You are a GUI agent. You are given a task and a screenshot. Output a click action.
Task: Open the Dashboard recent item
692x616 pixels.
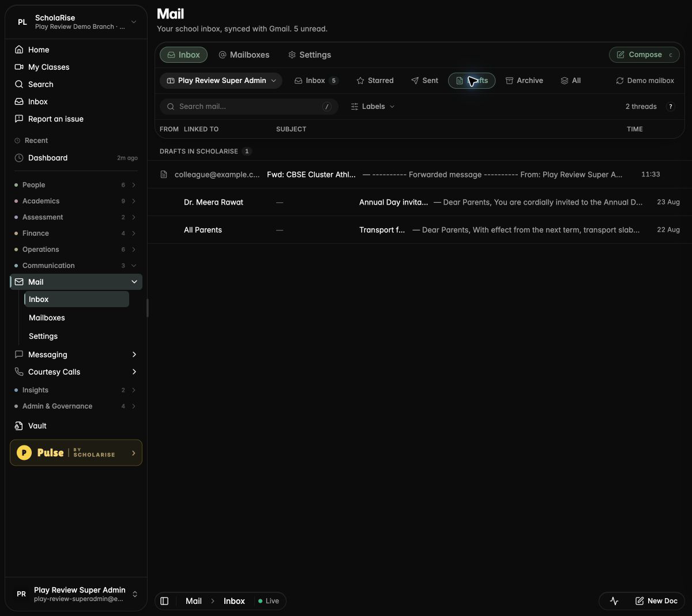pos(76,158)
